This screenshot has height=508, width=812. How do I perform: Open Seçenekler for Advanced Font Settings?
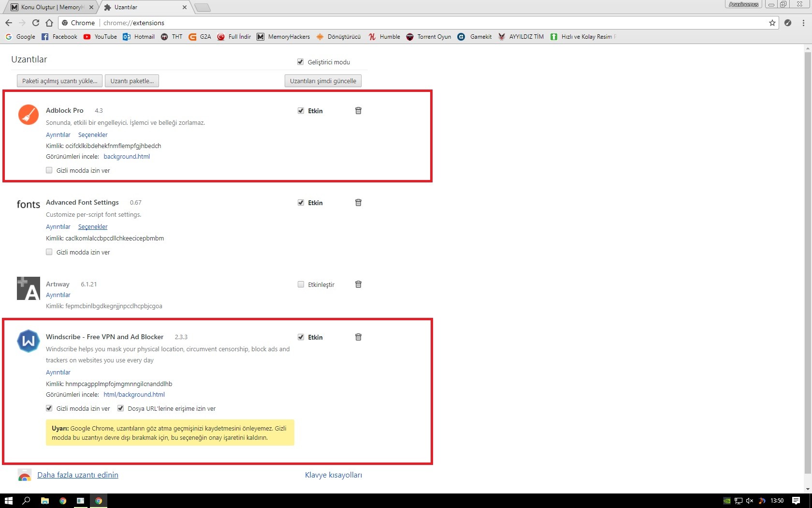tap(93, 227)
